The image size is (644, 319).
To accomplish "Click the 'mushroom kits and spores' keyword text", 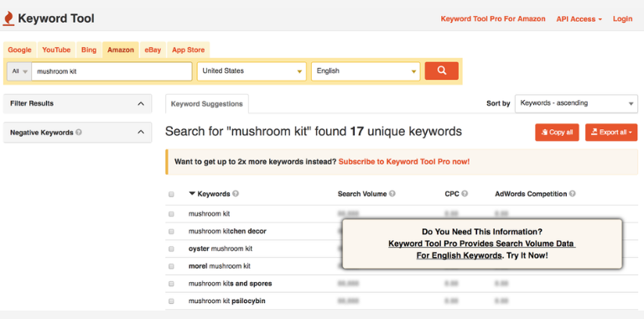I will point(230,284).
